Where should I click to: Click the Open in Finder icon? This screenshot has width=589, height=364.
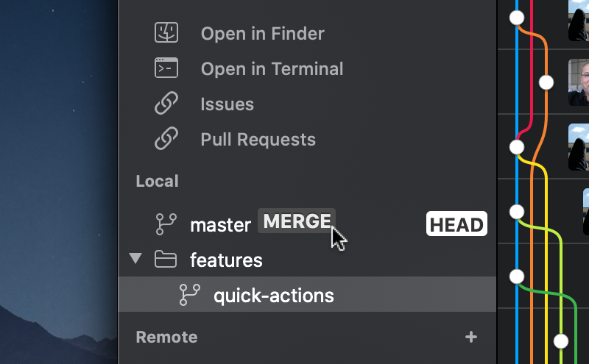pyautogui.click(x=166, y=33)
